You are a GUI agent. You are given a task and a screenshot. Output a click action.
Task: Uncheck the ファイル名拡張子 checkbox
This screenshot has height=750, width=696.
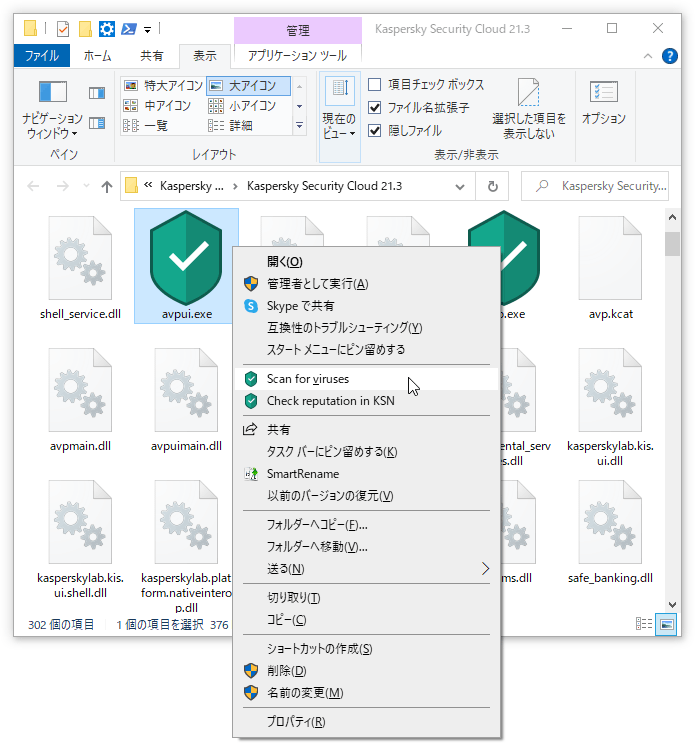pos(374,108)
